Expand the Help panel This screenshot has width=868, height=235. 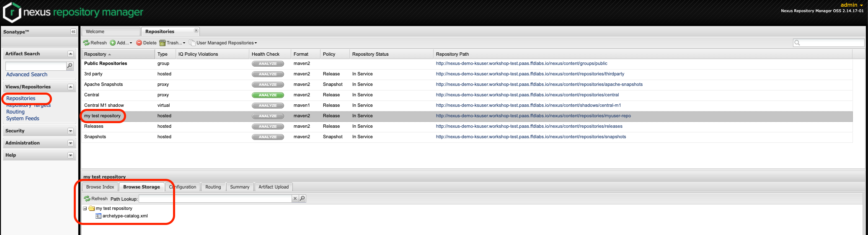pyautogui.click(x=70, y=155)
